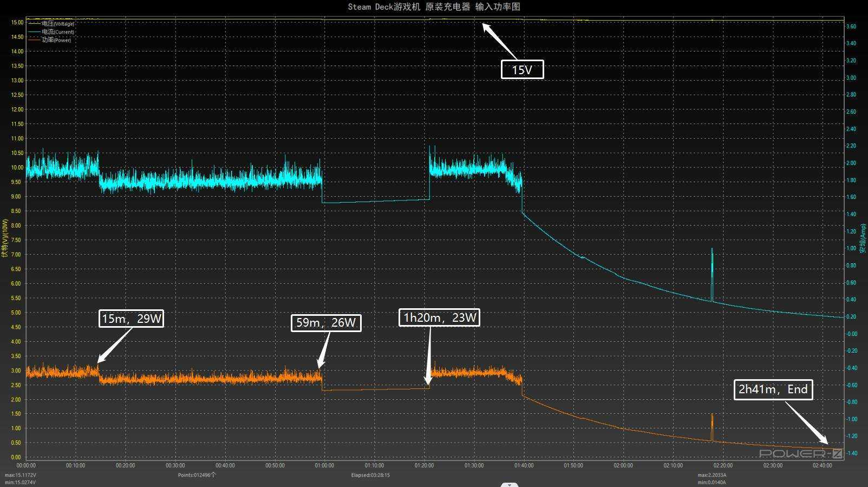
Task: Click the 3.60 ampere axis label
Action: 851,27
